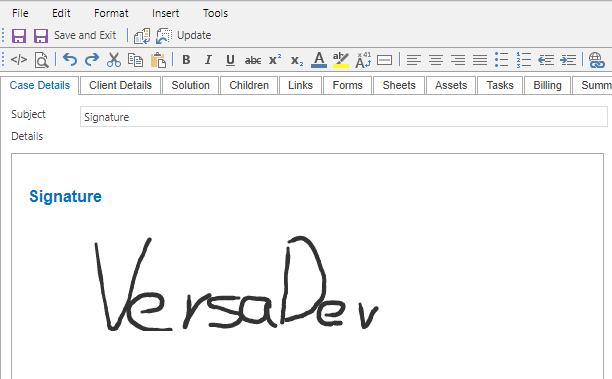Switch to the Client Details tab

coord(120,85)
